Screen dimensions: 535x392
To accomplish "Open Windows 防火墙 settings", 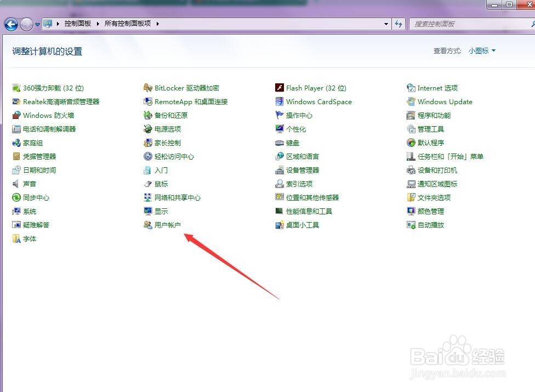I will click(48, 115).
